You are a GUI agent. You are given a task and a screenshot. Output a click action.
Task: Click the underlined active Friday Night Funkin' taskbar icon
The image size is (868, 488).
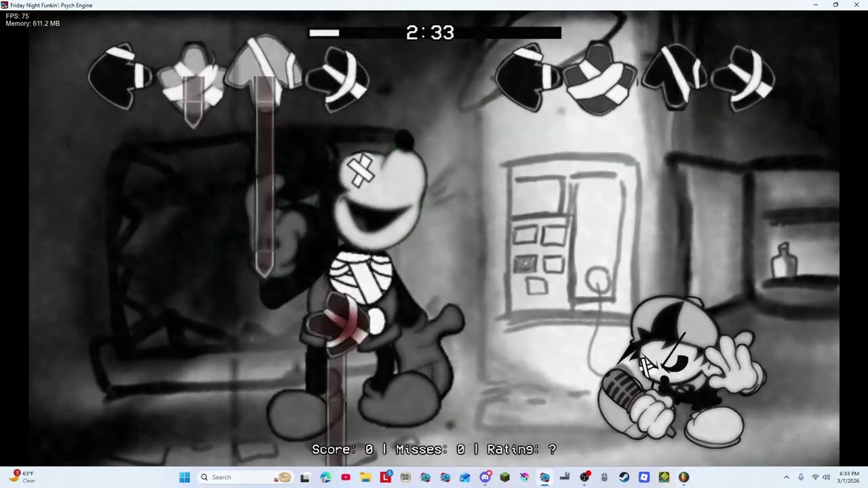545,477
